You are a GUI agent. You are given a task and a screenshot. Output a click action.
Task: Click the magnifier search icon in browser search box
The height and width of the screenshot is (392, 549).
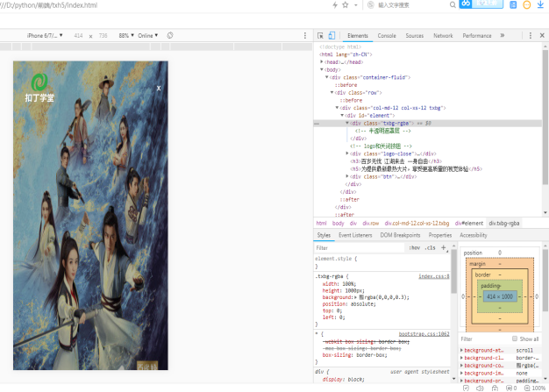453,4
